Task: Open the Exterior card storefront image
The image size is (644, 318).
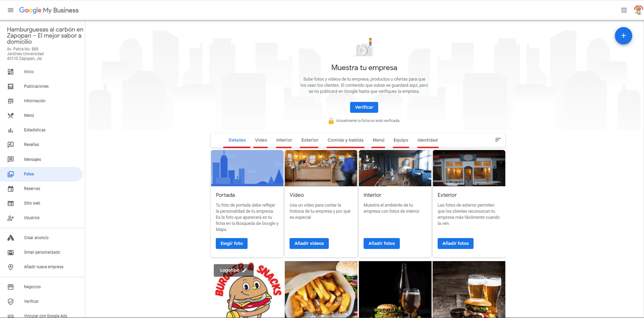Action: [x=469, y=168]
